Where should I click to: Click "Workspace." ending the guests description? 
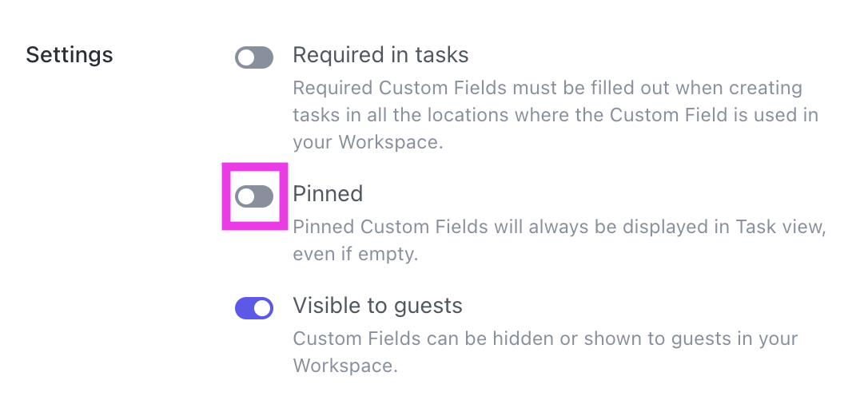pos(344,366)
